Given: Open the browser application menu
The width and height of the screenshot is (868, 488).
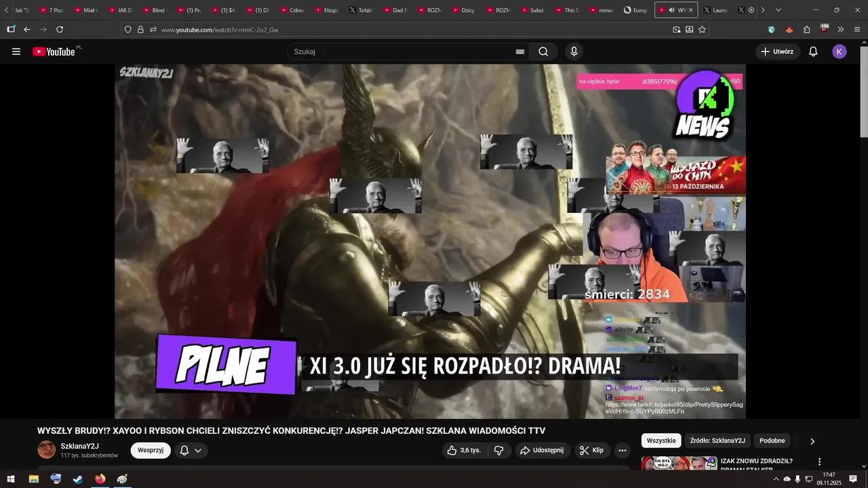Looking at the screenshot, I should tap(857, 30).
